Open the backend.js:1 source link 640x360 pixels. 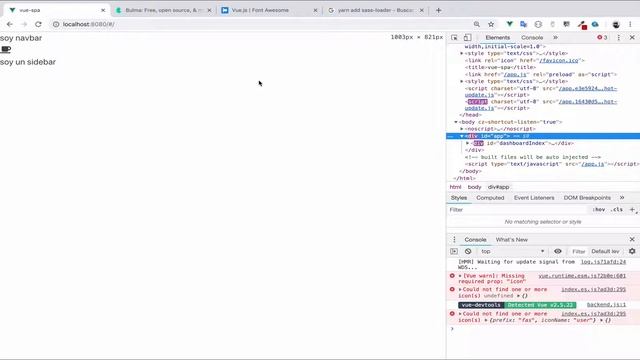(606, 305)
